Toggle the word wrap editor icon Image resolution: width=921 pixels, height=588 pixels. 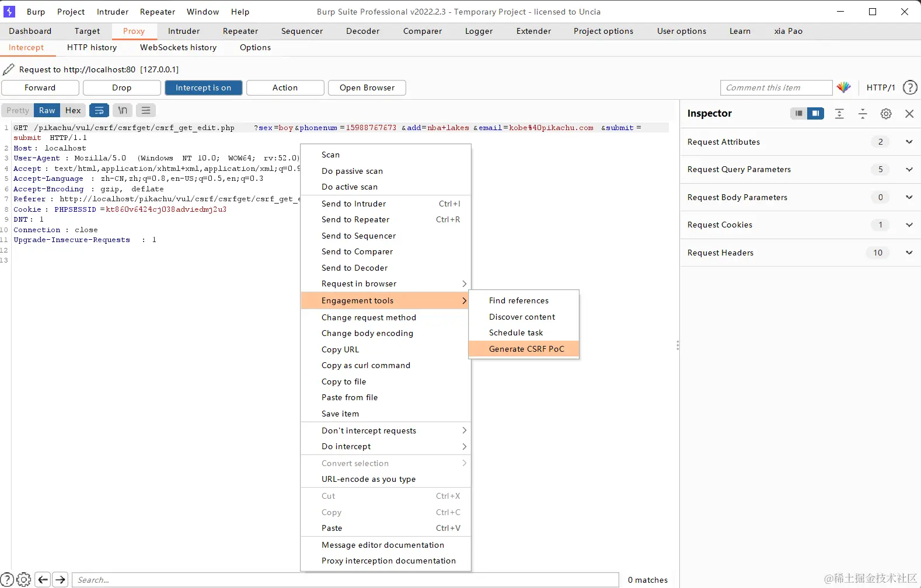(x=99, y=110)
